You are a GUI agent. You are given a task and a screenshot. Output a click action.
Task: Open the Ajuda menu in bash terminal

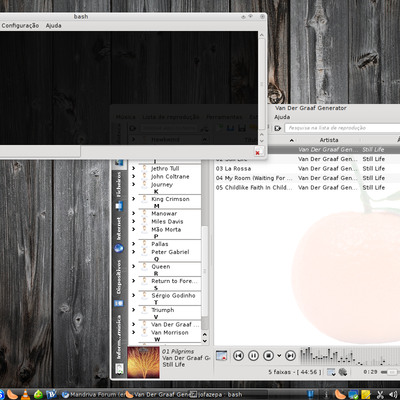(x=53, y=26)
